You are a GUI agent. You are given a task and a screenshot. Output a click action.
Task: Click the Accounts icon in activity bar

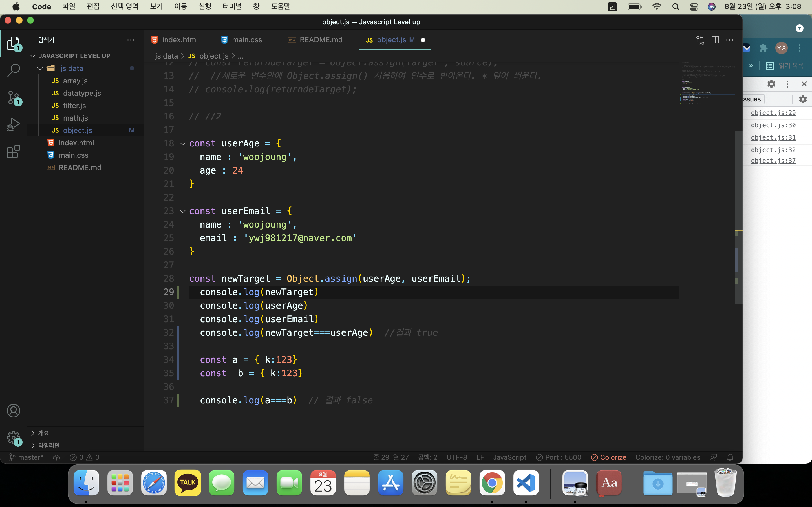point(14,410)
